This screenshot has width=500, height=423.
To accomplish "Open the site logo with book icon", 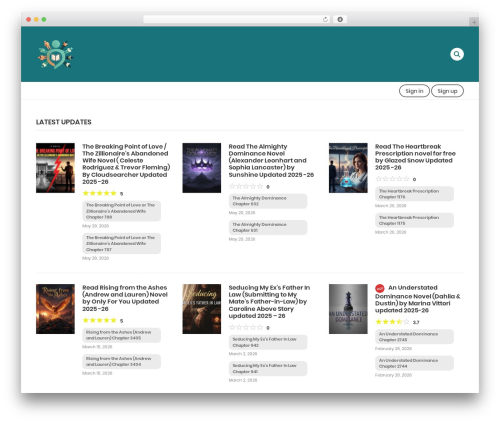I will (x=56, y=54).
